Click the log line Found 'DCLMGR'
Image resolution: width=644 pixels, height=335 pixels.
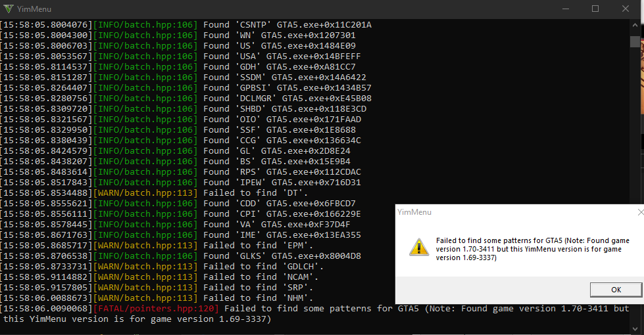(186, 99)
